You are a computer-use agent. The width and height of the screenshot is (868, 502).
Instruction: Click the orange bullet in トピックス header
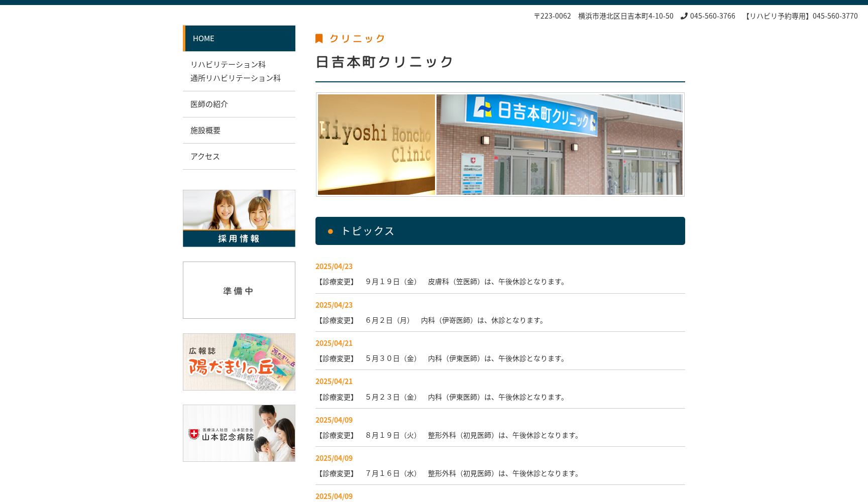[330, 231]
